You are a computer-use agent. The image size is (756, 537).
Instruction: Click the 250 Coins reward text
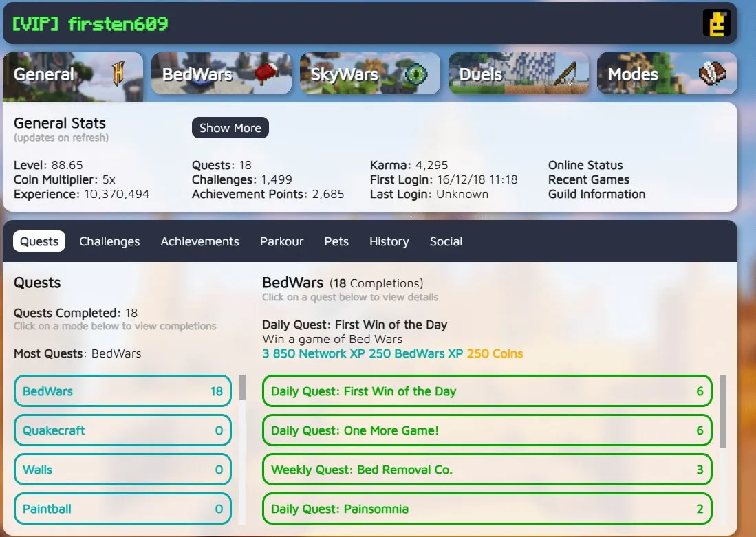click(x=495, y=353)
